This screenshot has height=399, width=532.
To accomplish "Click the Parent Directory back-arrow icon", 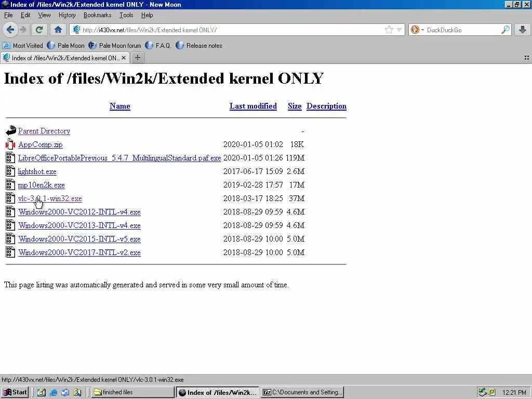I will pos(10,130).
